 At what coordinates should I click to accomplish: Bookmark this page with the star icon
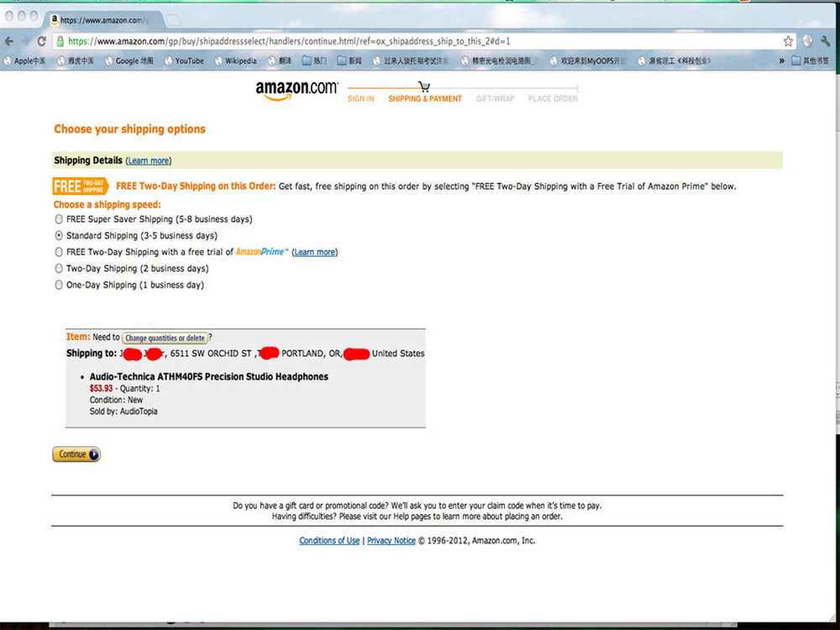[x=788, y=41]
